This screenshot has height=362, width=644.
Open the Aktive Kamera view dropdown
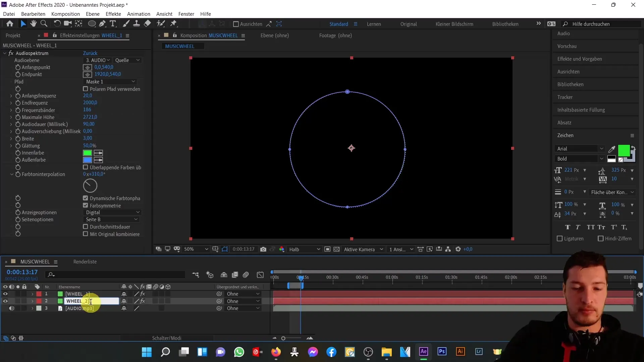[363, 249]
